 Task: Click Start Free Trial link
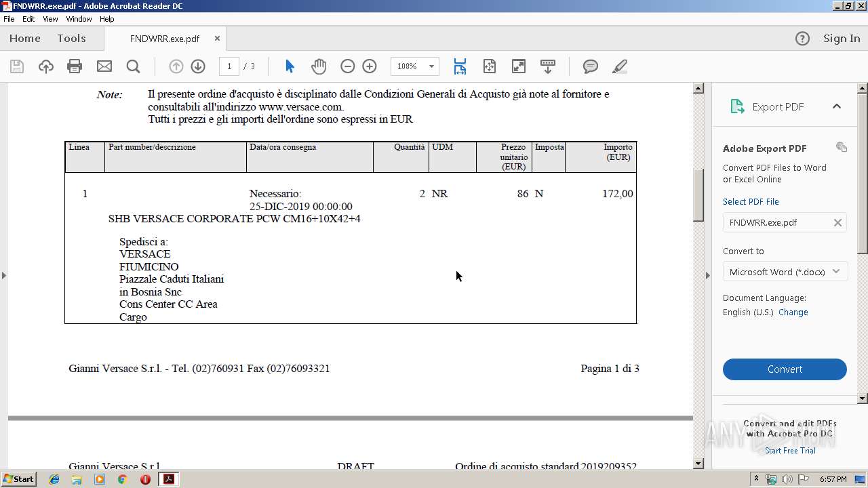click(790, 451)
